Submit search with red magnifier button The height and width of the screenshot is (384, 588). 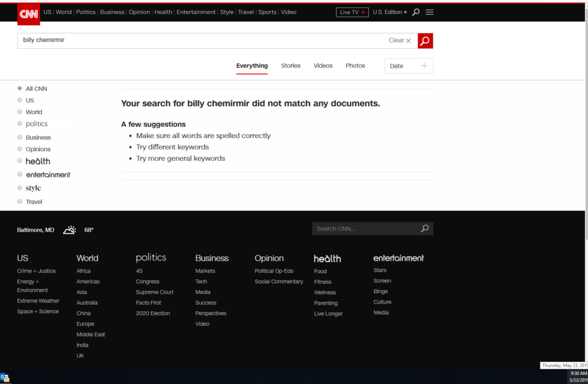coord(425,41)
